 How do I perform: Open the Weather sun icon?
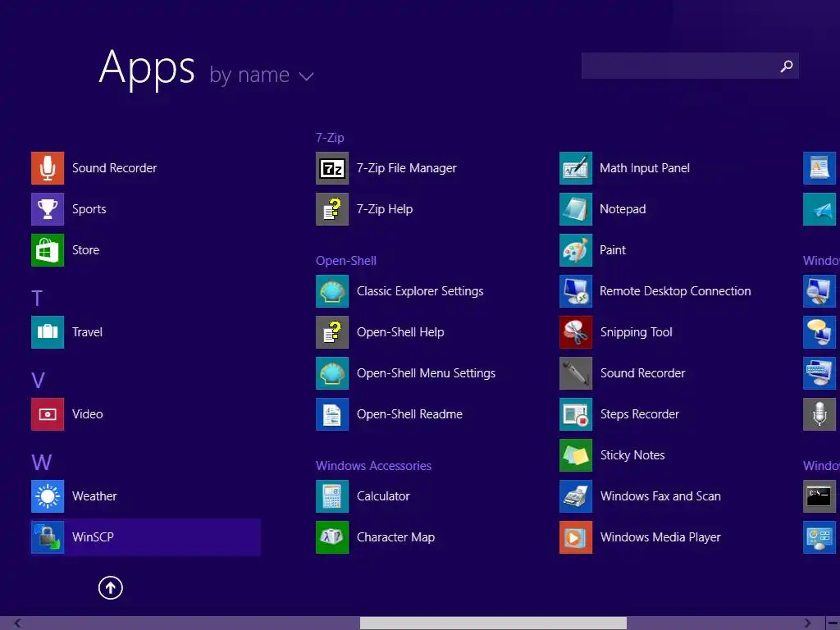click(47, 496)
